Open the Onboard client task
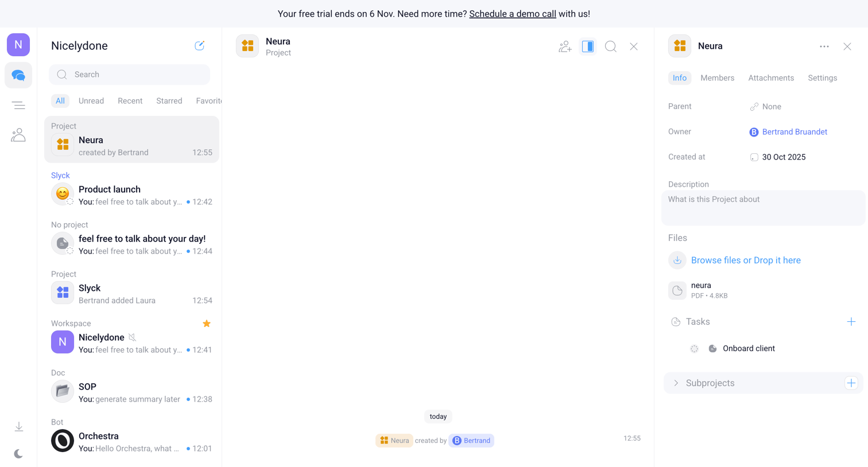The image size is (868, 467). [749, 349]
